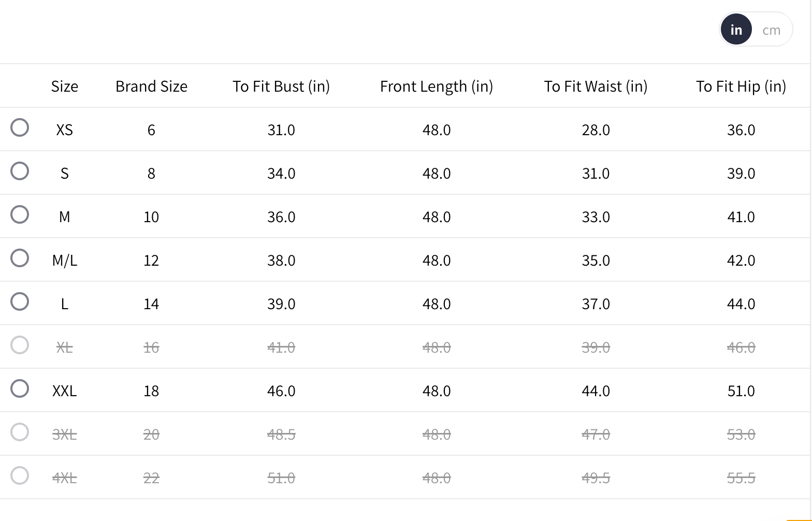
Task: Click the Front Length column header
Action: (437, 86)
